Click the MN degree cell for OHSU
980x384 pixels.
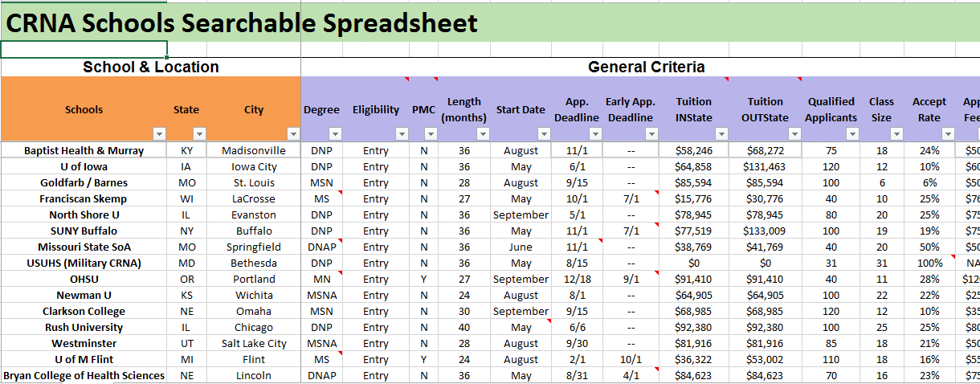321,279
